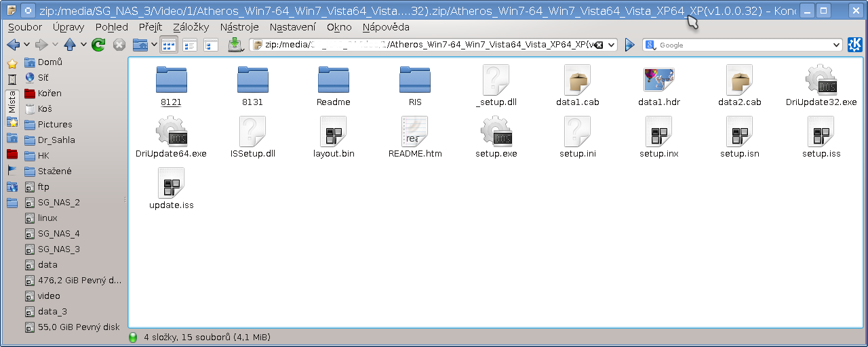Open the Nápověda menu

pyautogui.click(x=386, y=27)
